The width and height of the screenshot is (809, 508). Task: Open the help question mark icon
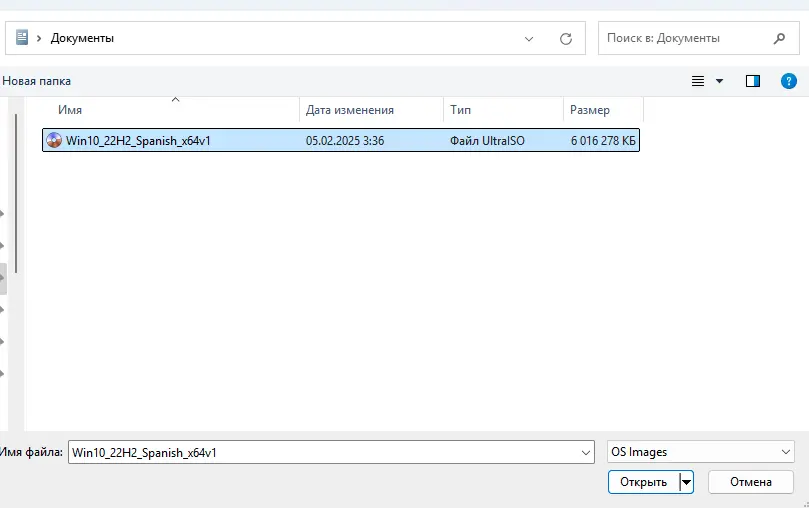788,81
